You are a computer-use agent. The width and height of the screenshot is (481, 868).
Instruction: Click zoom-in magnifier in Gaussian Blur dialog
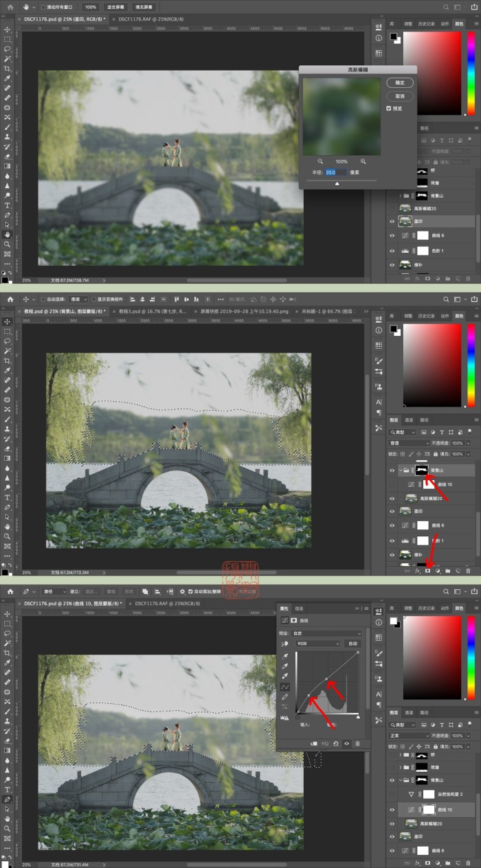click(x=363, y=161)
